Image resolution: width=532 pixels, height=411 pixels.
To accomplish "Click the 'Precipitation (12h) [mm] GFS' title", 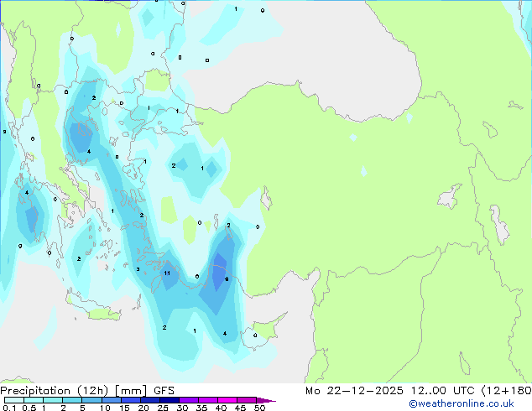I will tap(87, 391).
